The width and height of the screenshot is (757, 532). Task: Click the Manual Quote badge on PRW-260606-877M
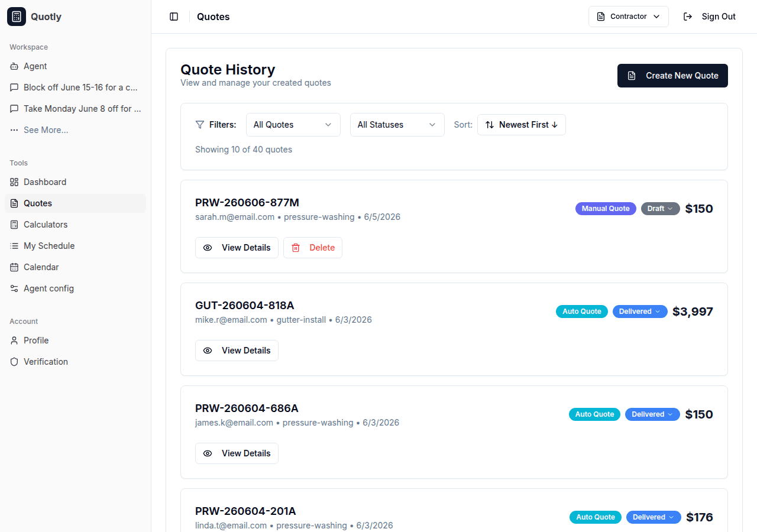coord(606,209)
